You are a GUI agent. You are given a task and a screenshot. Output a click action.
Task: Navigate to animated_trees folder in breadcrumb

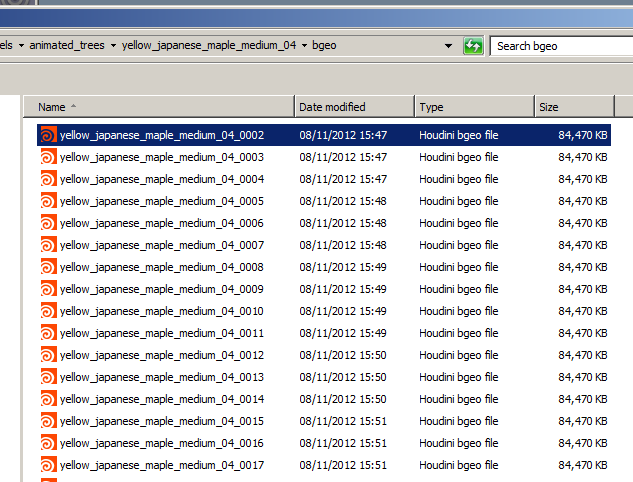[x=68, y=46]
